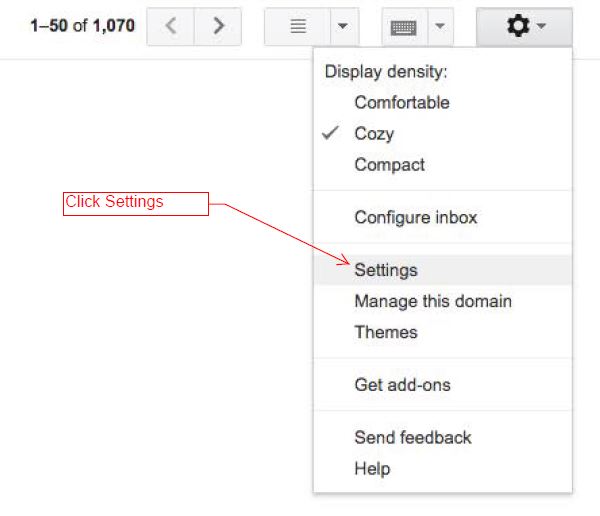Toggle split pane mode lines icon
Viewport: 600px width, 516px height.
pyautogui.click(x=298, y=27)
